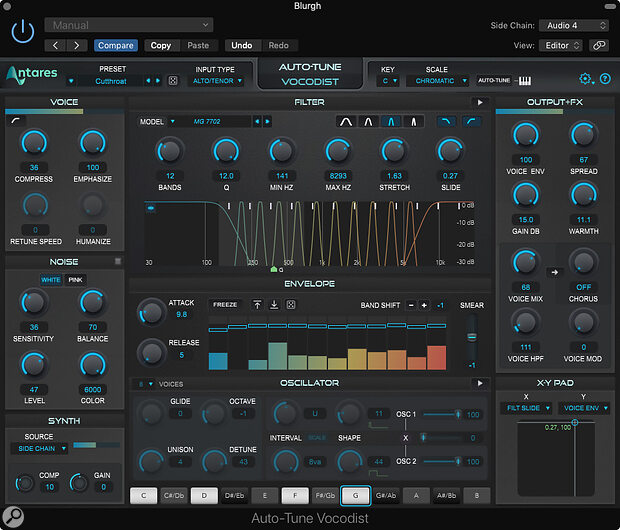The image size is (620, 530).
Task: Click the Copy button
Action: [x=161, y=45]
